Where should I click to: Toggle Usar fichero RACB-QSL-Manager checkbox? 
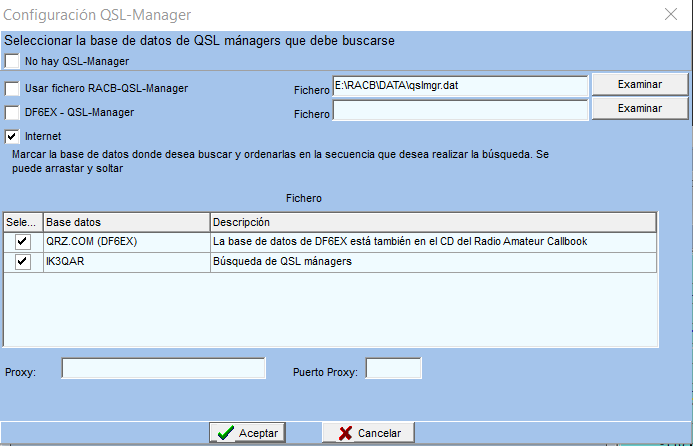click(12, 88)
